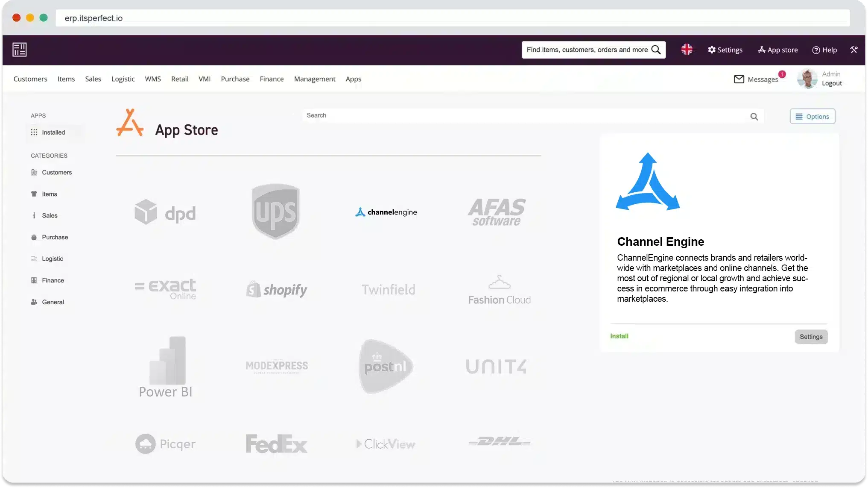Open the FedEx app tile
The width and height of the screenshot is (868, 488).
click(x=276, y=444)
